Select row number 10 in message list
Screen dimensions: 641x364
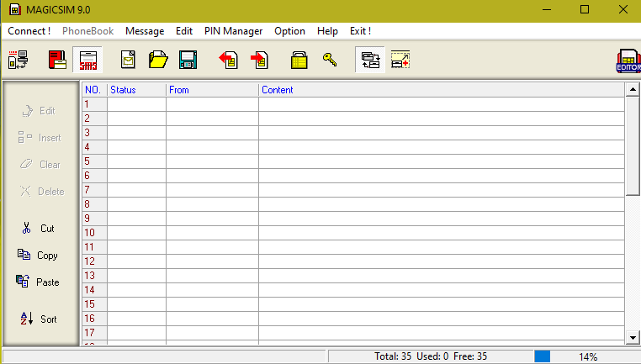(x=95, y=233)
